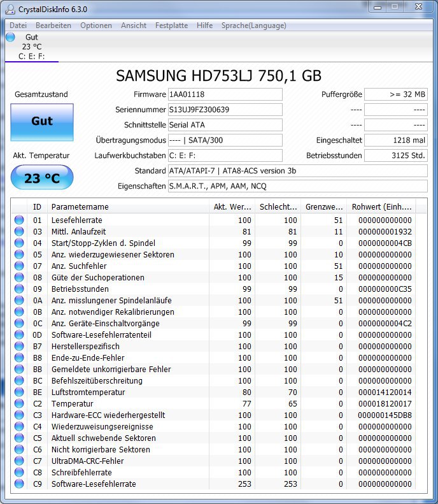
Task: Click status orb for 03 Mittl. Anlaufzeit
Action: point(19,231)
